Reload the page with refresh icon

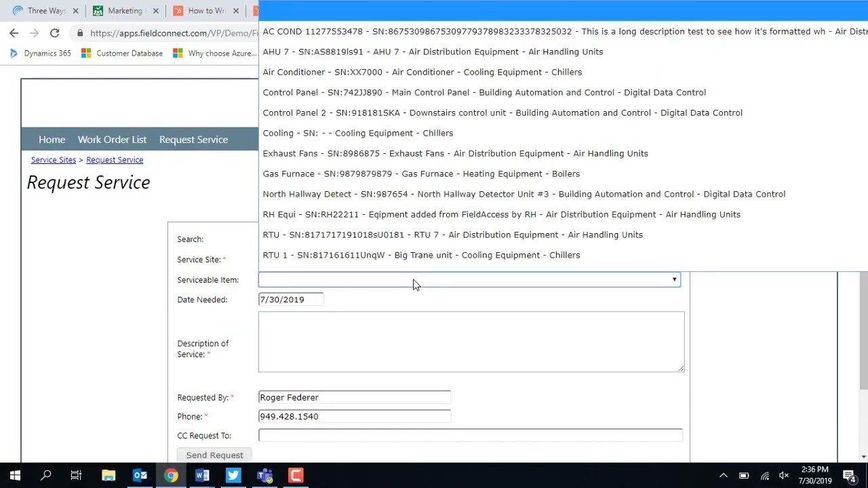[54, 33]
